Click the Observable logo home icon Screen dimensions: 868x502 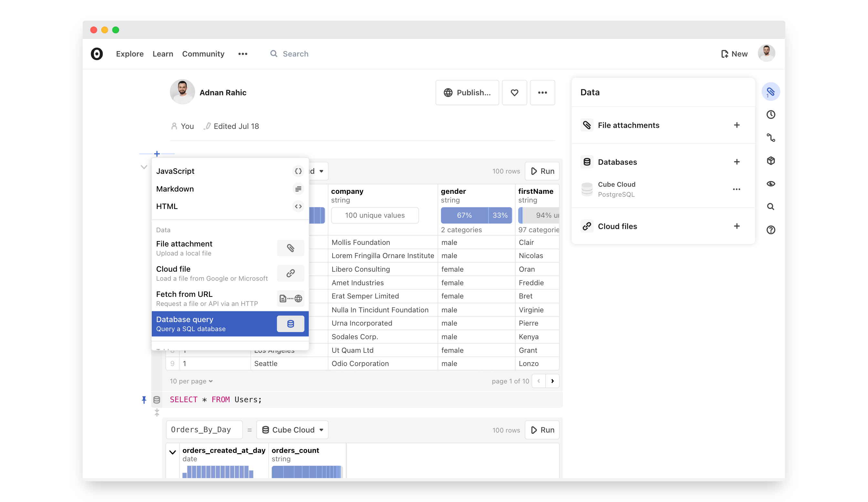point(97,54)
